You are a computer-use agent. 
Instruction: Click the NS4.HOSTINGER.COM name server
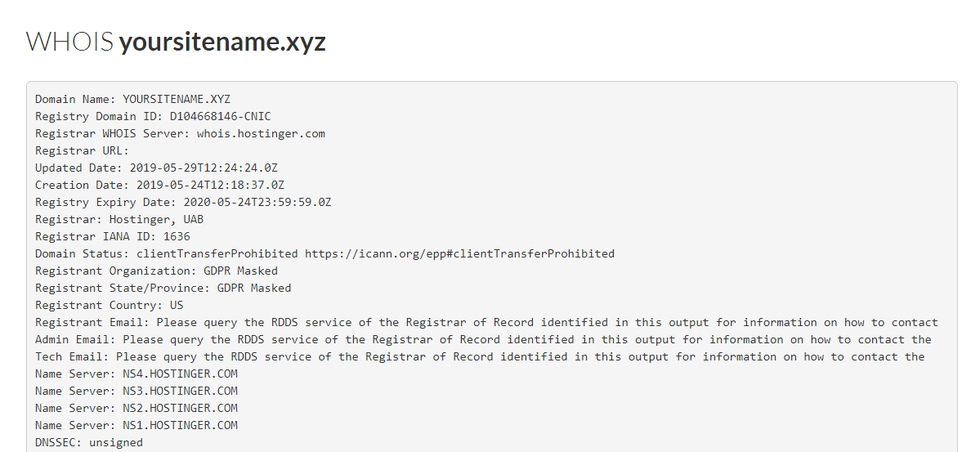tap(180, 374)
